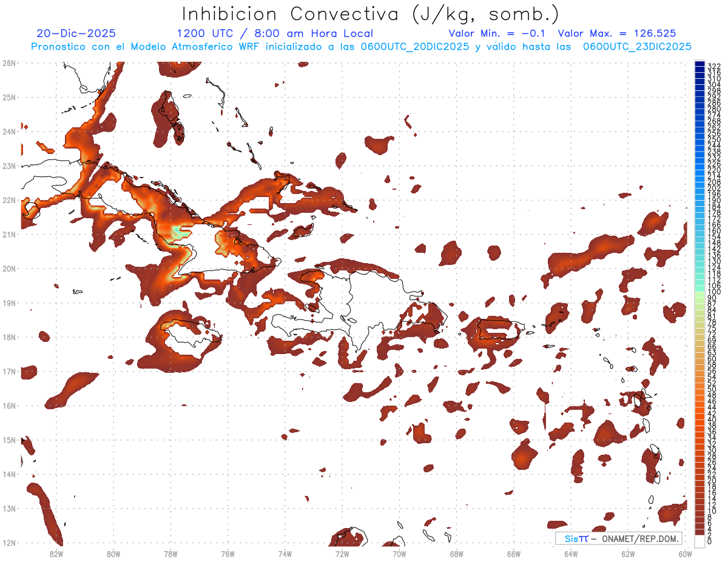Click the '12N' latitude label
Screen dimensions: 728x562
tap(8, 543)
